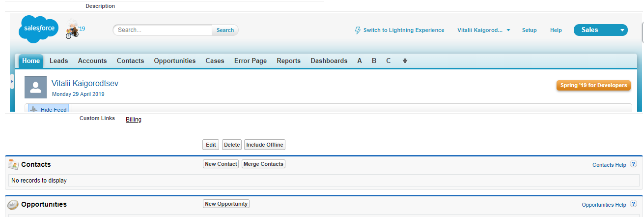Open the Vitalii Kaigorod... user menu
Screen dimensions: 644x217
(x=484, y=30)
